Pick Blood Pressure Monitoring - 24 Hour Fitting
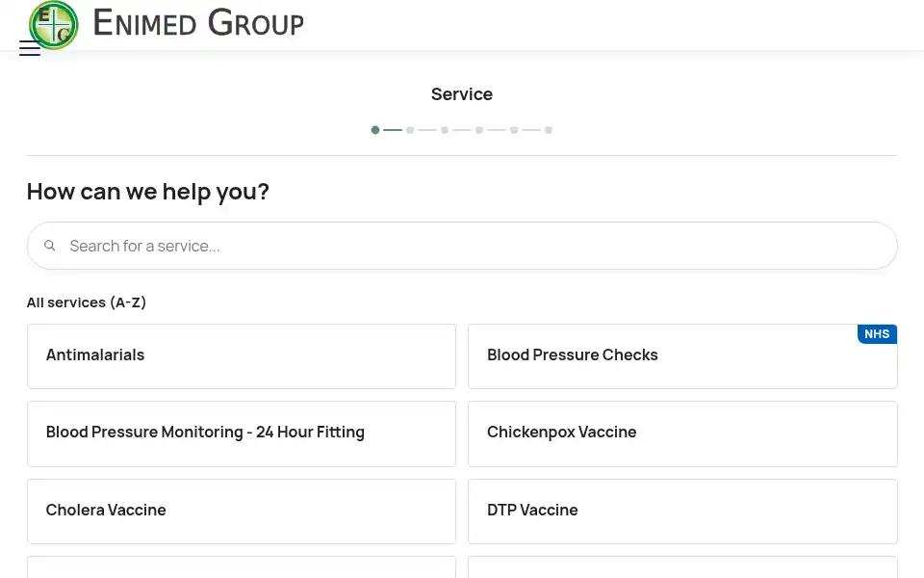 242,434
